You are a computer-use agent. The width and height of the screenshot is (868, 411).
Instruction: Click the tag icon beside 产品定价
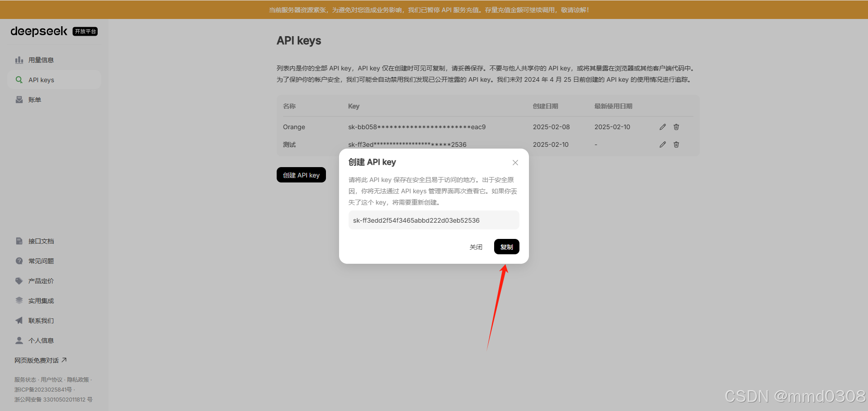pyautogui.click(x=19, y=281)
